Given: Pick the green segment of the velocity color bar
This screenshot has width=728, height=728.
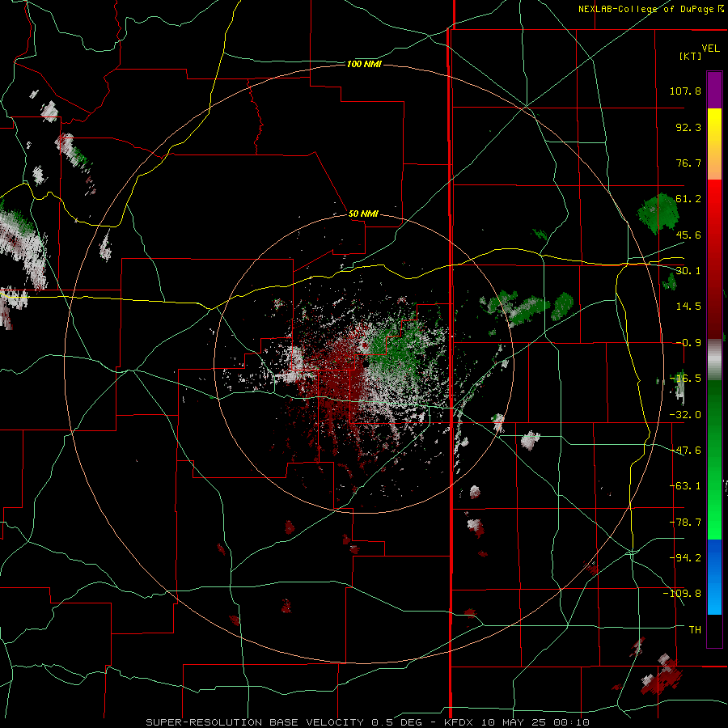Looking at the screenshot, I should click(x=714, y=459).
